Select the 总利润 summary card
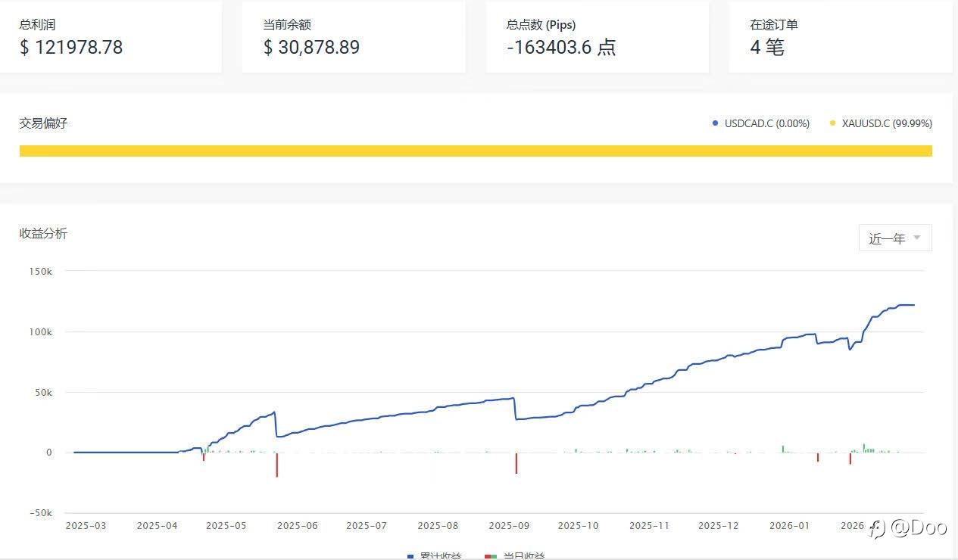 [111, 37]
